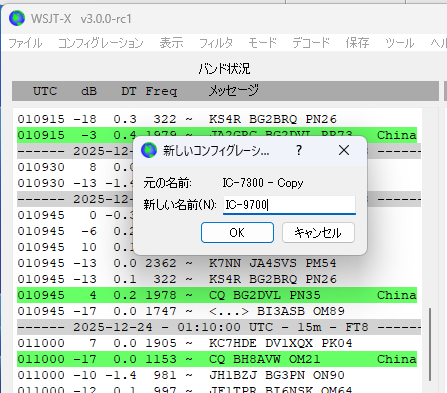Click the WSJT-X globe icon in title bar

[x=17, y=18]
